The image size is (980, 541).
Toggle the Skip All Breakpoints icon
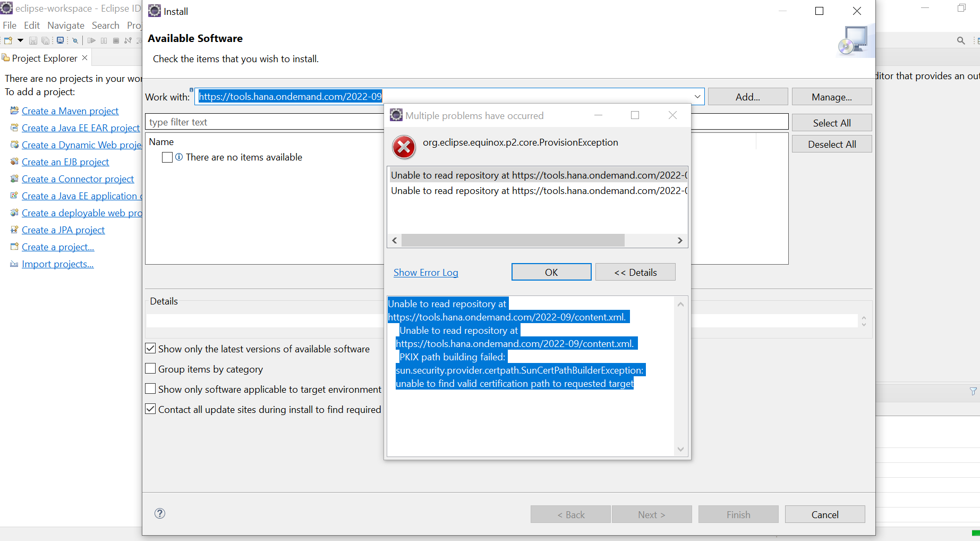pos(75,40)
